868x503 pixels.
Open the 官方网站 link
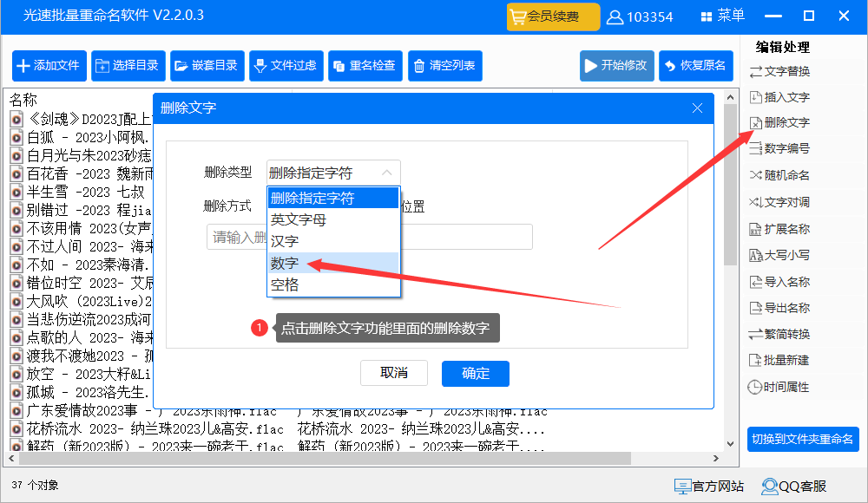tap(709, 487)
